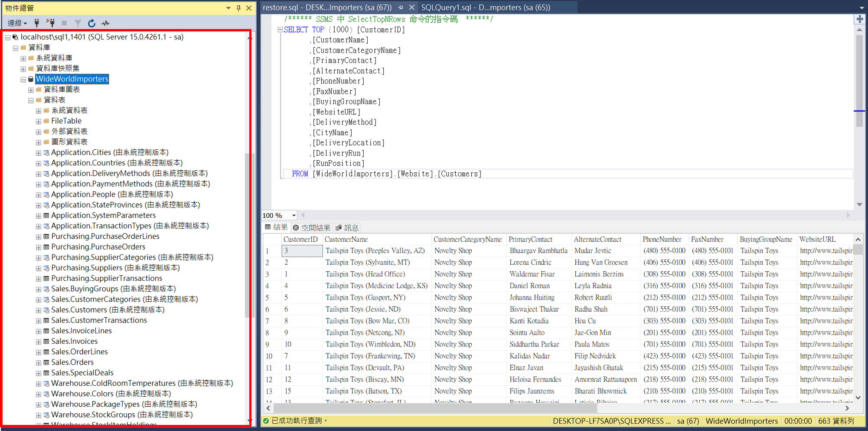Switch to the SQLQuery1.sql tab
868x431 pixels.
click(485, 7)
